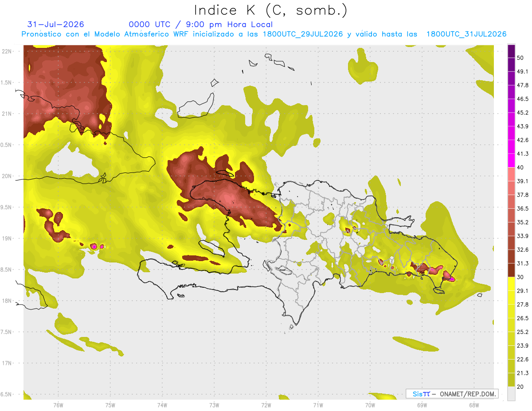532x411 pixels.
Task: Click the "72W" longitude label
Action: click(x=266, y=405)
